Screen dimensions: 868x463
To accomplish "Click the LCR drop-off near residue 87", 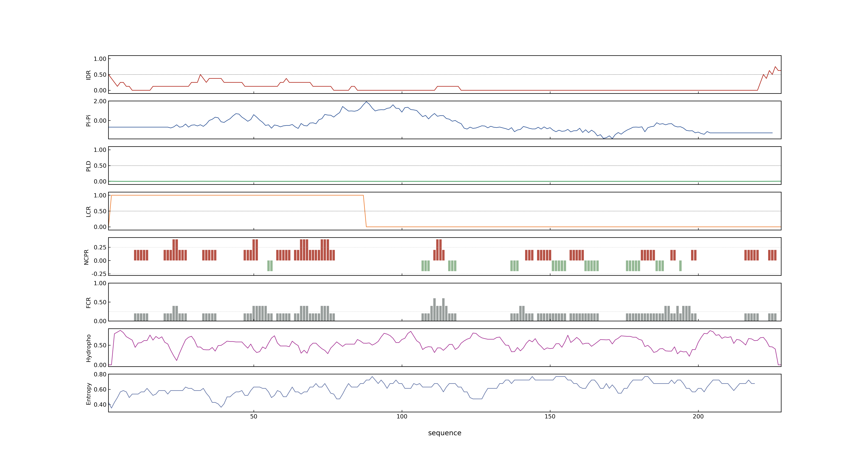I will [365, 211].
